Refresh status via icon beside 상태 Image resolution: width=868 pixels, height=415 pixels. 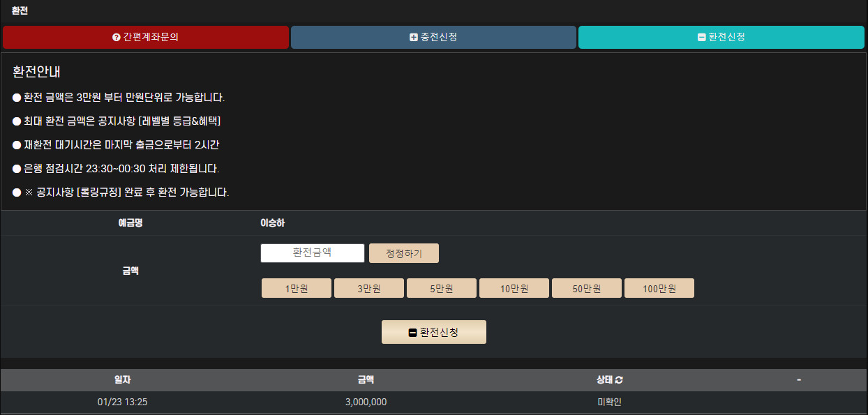(619, 380)
